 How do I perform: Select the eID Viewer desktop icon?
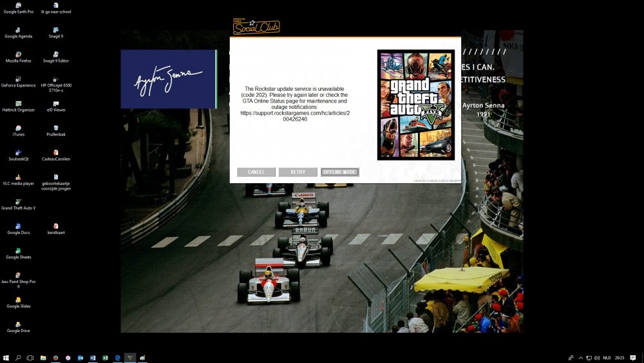coord(56,106)
